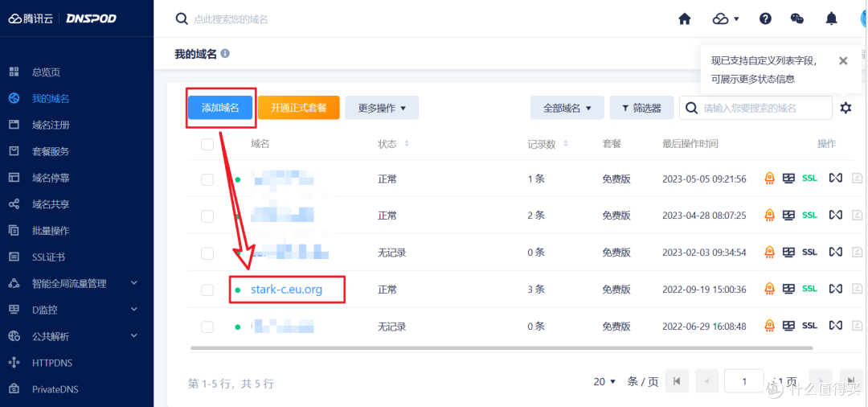Click SSL icon in 2022-06-29 16:08:48 row
This screenshot has height=407, width=868.
(x=809, y=326)
